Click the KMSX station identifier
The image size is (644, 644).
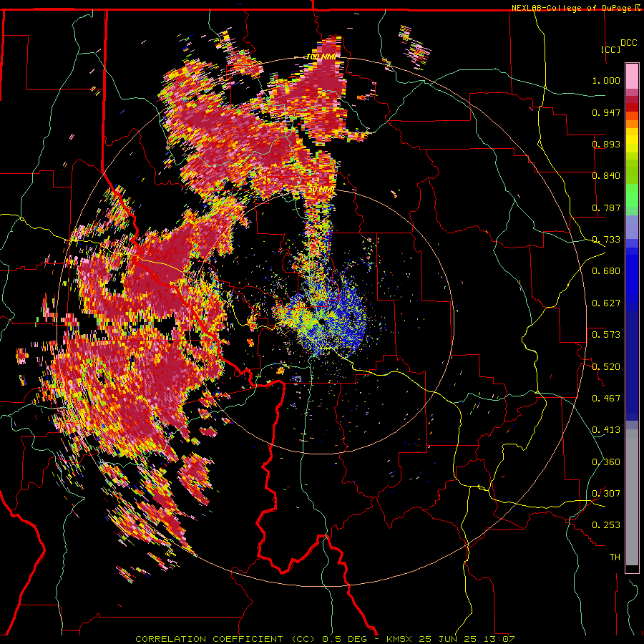click(400, 639)
